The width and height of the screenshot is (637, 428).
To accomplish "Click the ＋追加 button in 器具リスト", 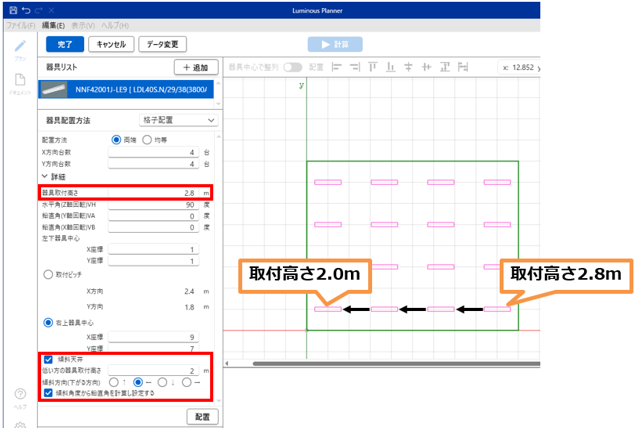I will (196, 67).
